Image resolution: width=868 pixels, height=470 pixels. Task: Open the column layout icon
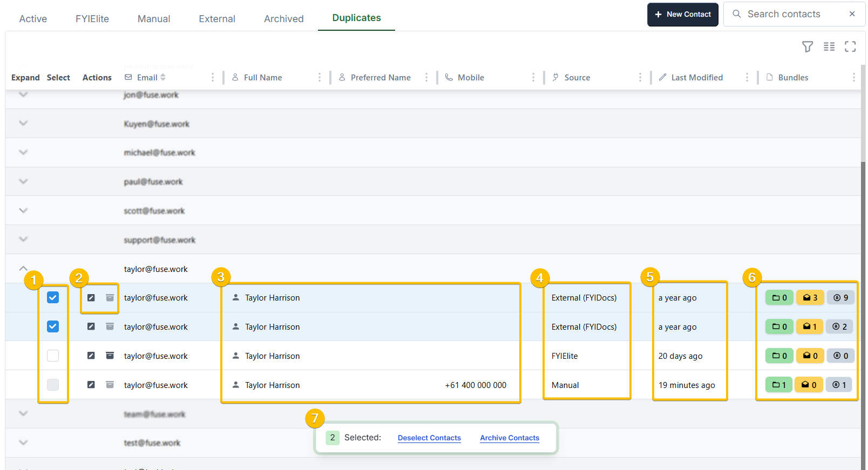[x=829, y=47]
